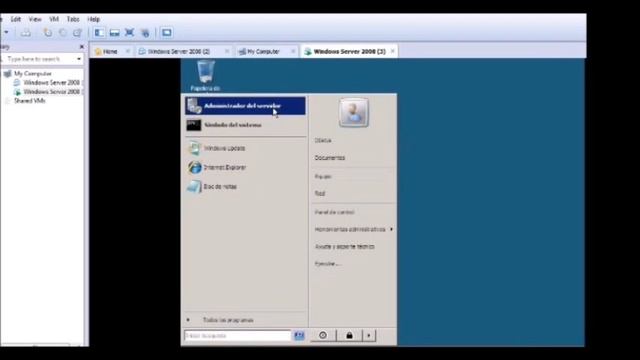Click the blue search button beside search box

[299, 336]
